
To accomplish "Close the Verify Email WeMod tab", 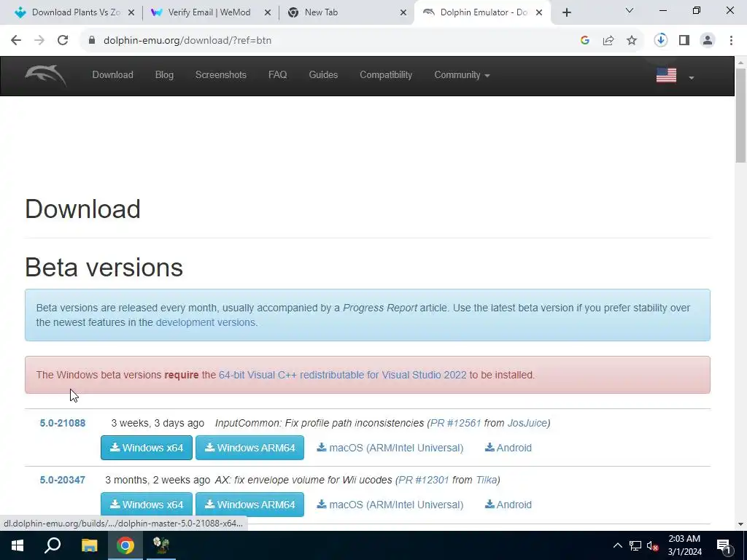I will tap(268, 12).
